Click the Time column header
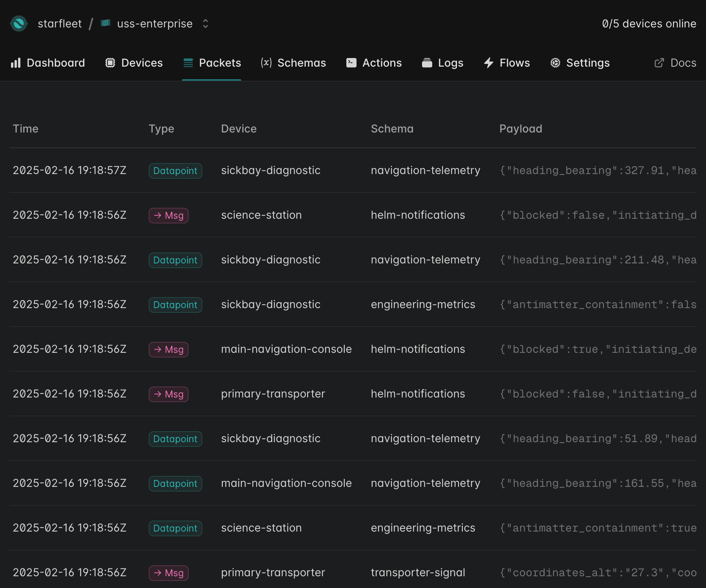706x588 pixels. click(25, 129)
